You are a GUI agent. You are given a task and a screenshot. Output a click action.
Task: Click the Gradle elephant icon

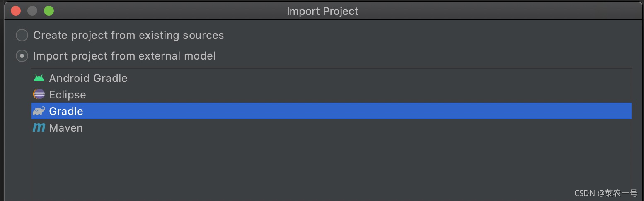[39, 111]
